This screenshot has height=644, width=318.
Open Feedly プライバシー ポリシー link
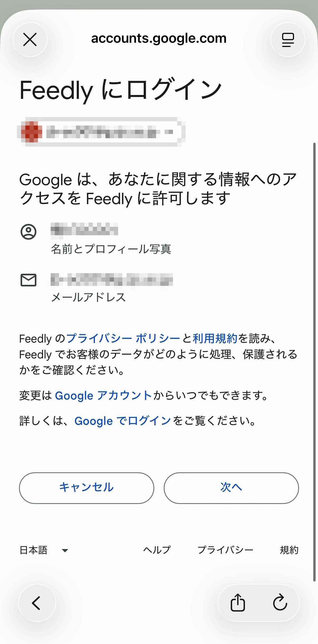click(x=123, y=338)
